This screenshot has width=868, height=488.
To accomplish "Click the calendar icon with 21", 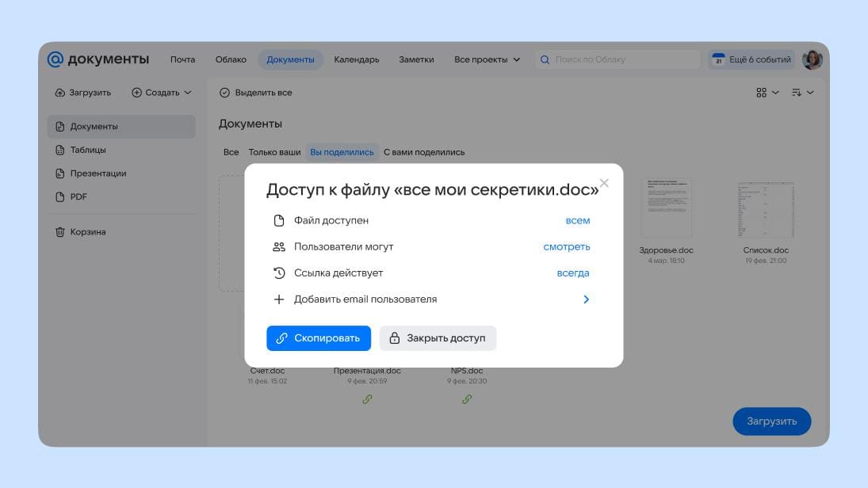I will click(718, 59).
